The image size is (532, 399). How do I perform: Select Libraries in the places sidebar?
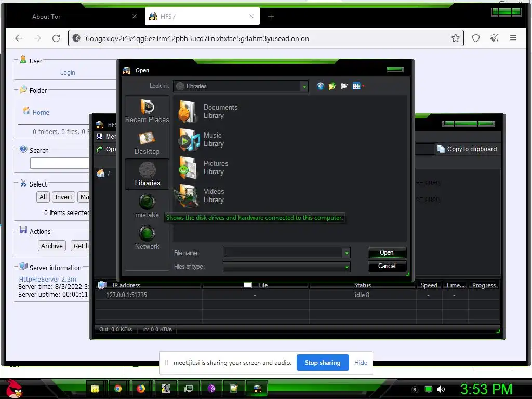147,174
